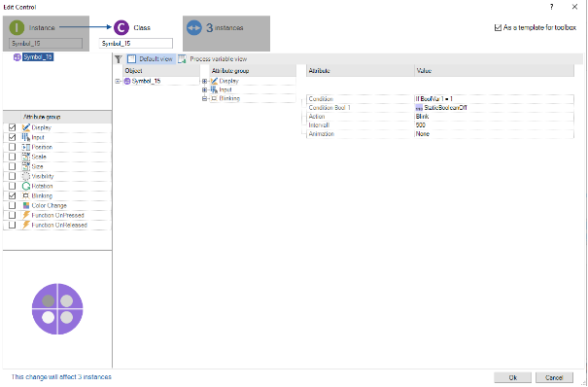This screenshot has width=588, height=387.
Task: Uncheck the Input attribute group checkbox
Action: pyautogui.click(x=13, y=137)
